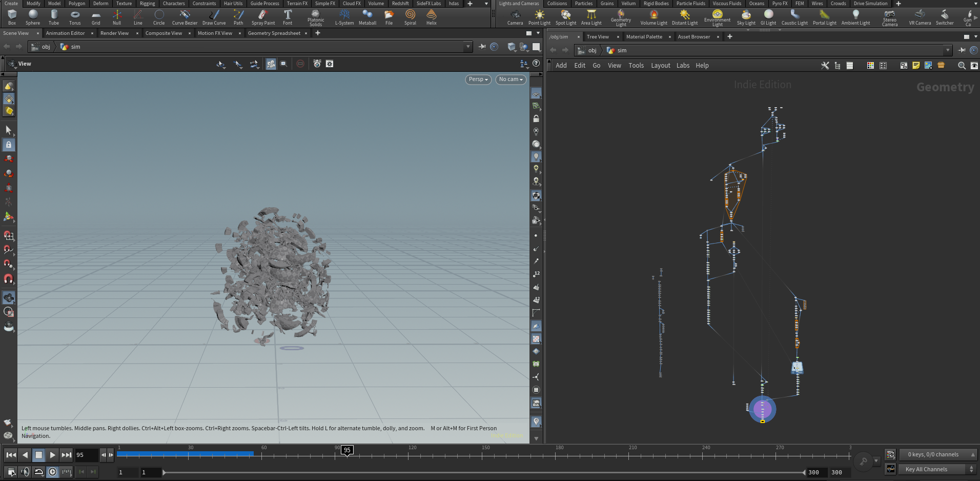Click the obj path button in viewport
The height and width of the screenshot is (481, 980).
coord(41,47)
